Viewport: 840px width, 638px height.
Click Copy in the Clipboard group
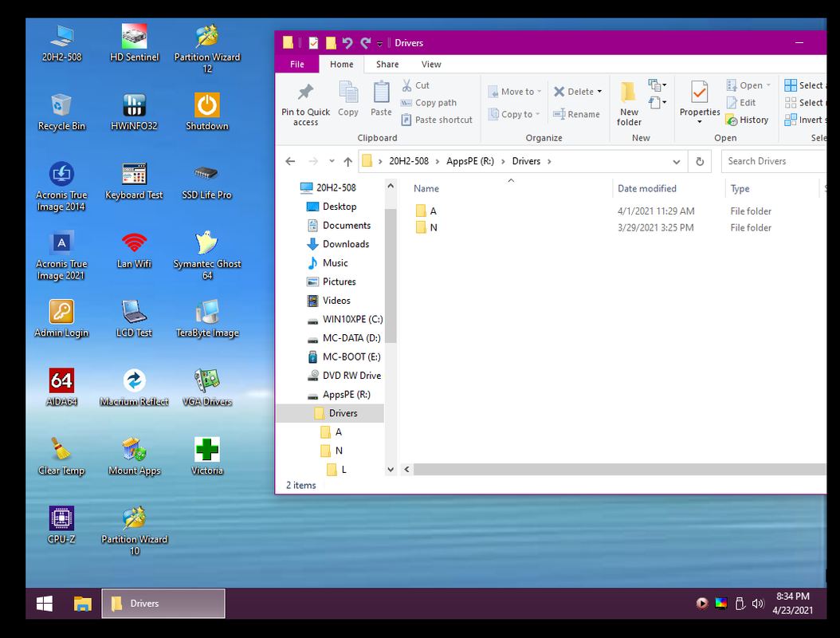[348, 99]
